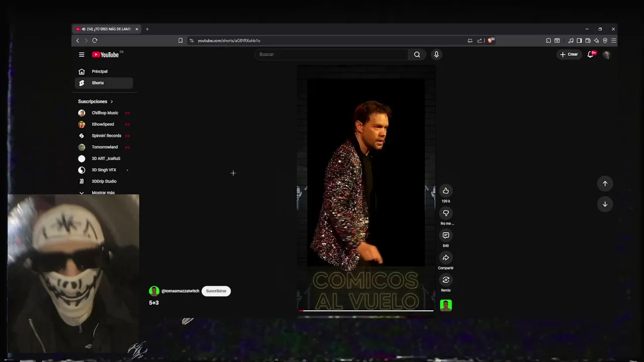Go to the next Short (down arrow)
Viewport: 644px width, 362px height.
click(605, 204)
